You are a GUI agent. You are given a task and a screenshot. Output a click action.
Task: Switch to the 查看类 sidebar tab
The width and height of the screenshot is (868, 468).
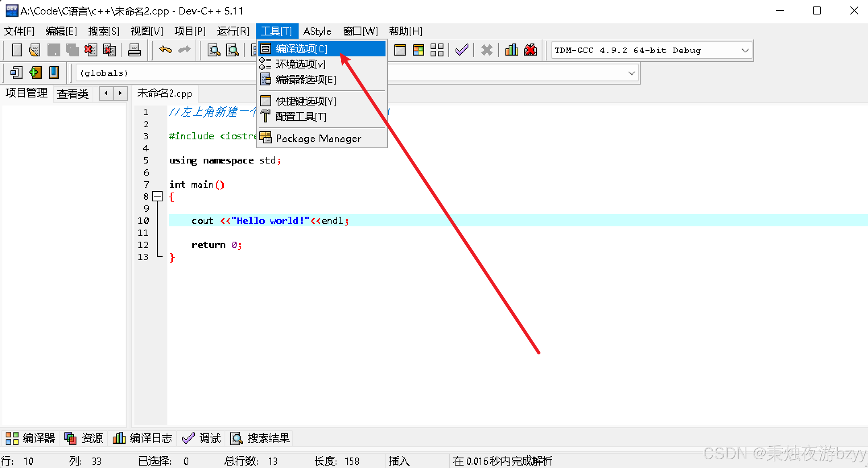(72, 94)
